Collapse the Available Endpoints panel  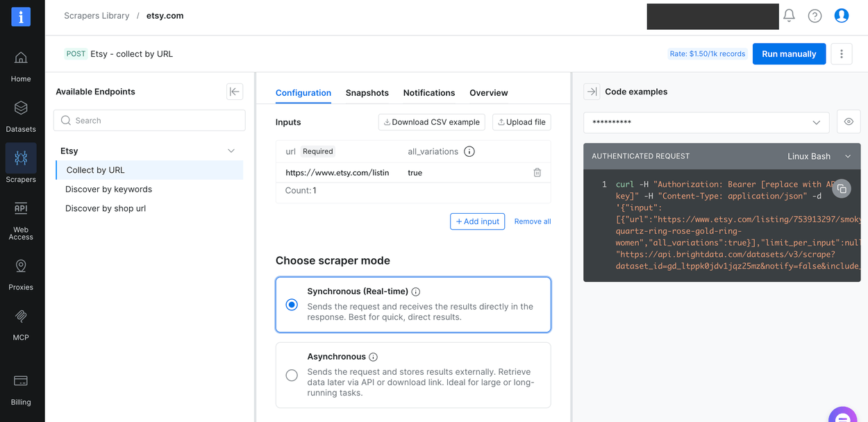point(235,92)
